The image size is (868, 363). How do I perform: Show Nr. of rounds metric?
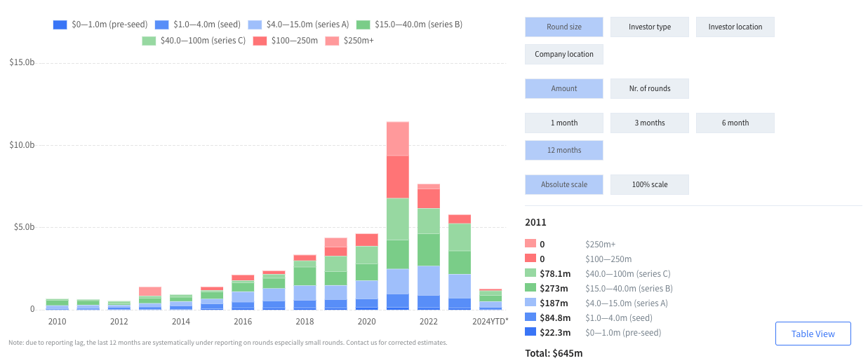(x=649, y=89)
